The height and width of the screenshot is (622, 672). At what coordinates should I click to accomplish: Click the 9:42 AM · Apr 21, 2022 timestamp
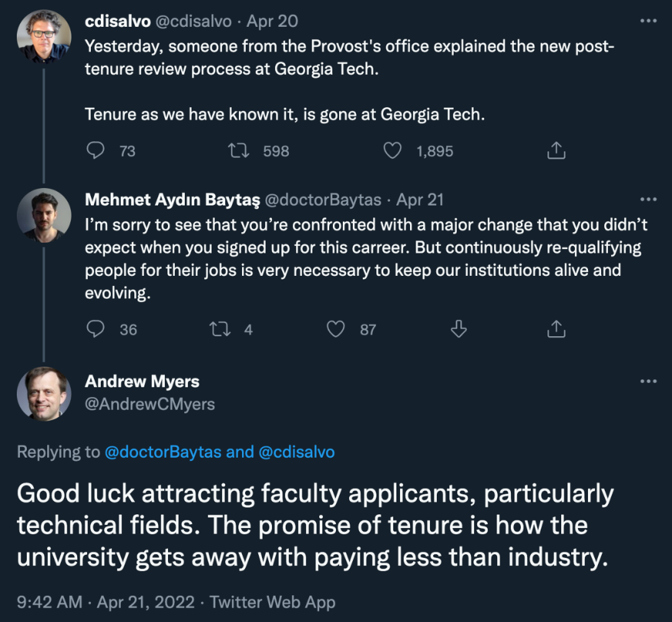106,602
